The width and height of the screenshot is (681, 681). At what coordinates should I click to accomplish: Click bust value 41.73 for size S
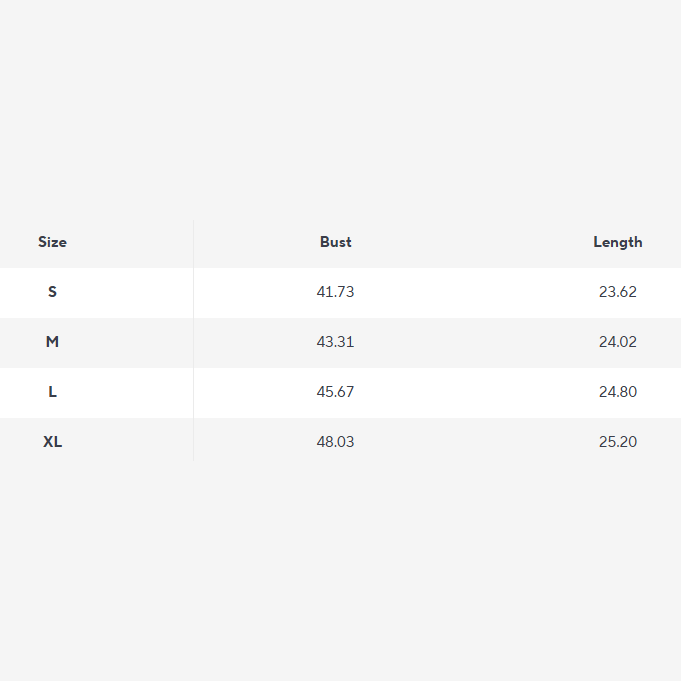click(335, 292)
